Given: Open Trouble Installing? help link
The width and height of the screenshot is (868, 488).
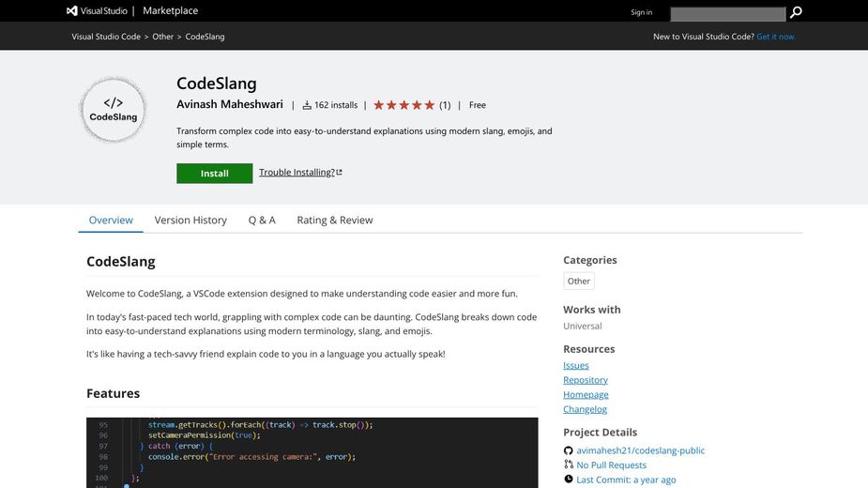Looking at the screenshot, I should coord(297,173).
